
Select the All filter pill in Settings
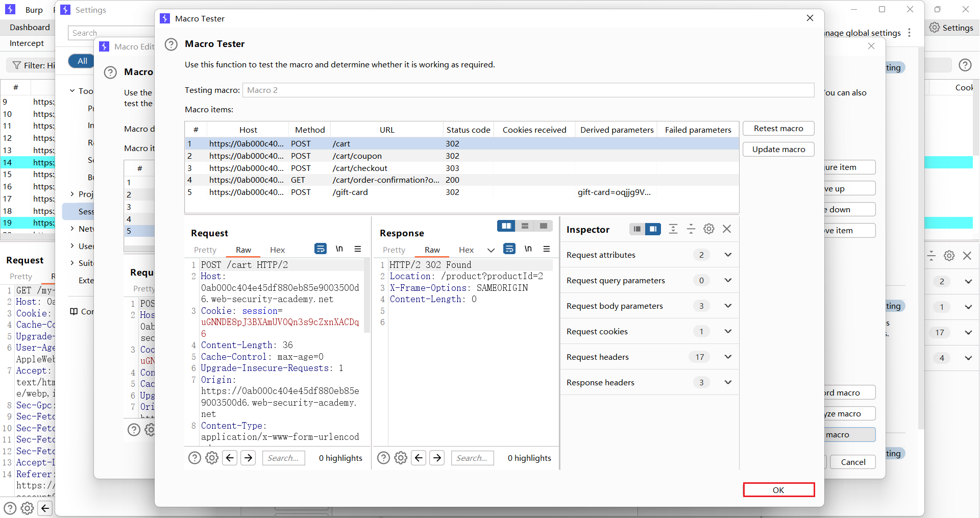point(82,61)
